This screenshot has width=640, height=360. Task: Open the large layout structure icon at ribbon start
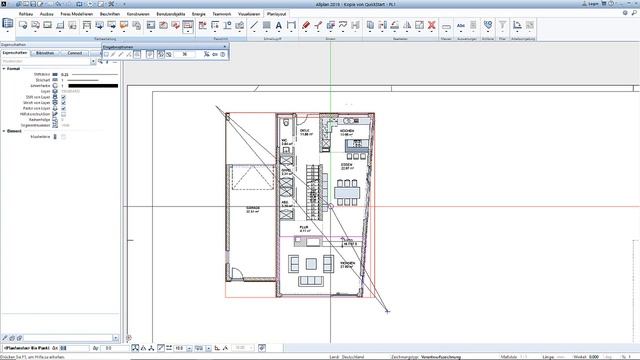[8, 24]
